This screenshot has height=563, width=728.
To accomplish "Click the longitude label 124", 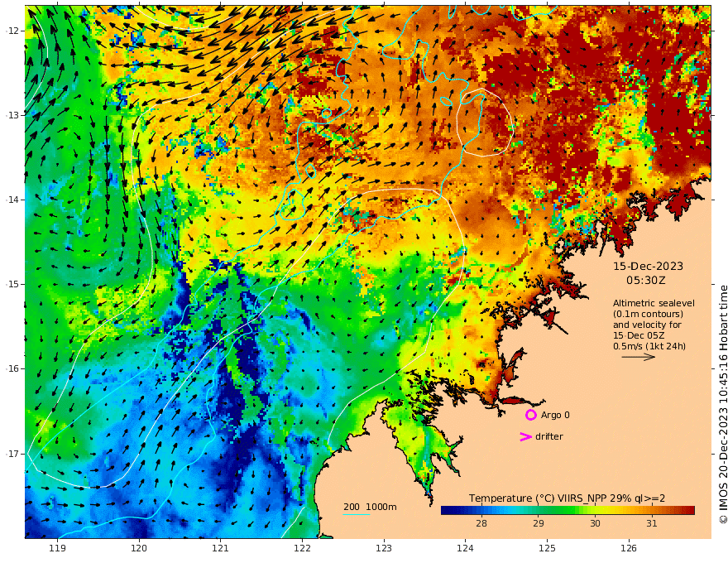I will (465, 548).
